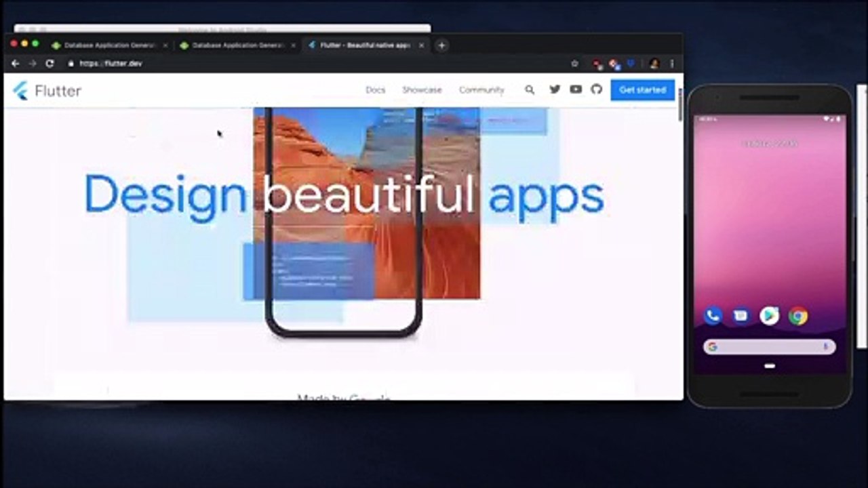Click the browser forward arrow

coord(32,64)
